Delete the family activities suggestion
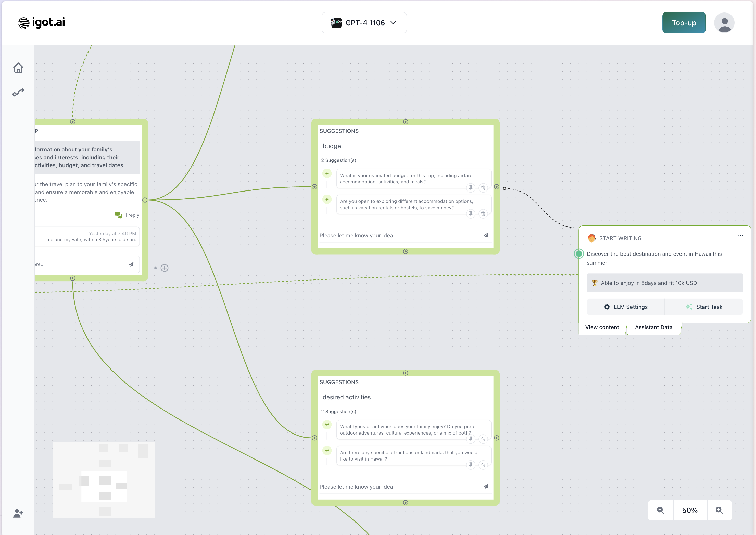The height and width of the screenshot is (535, 756). coord(483,439)
